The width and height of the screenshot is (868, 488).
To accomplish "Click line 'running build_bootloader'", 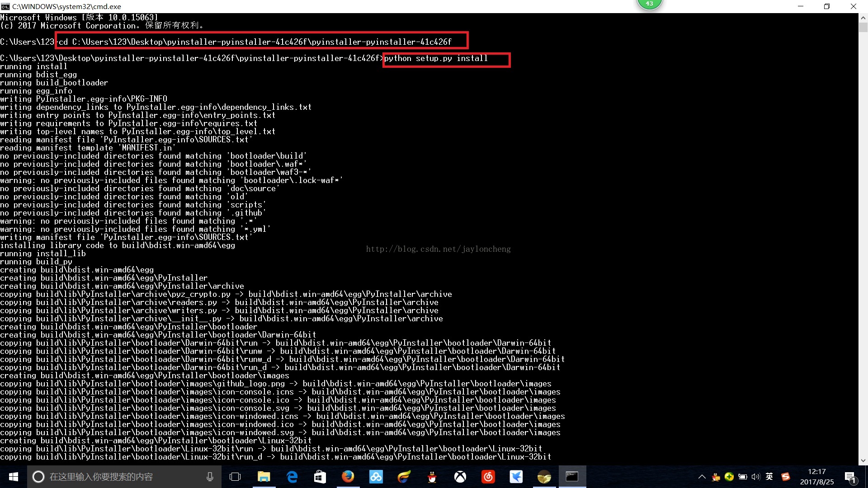I will [x=54, y=83].
